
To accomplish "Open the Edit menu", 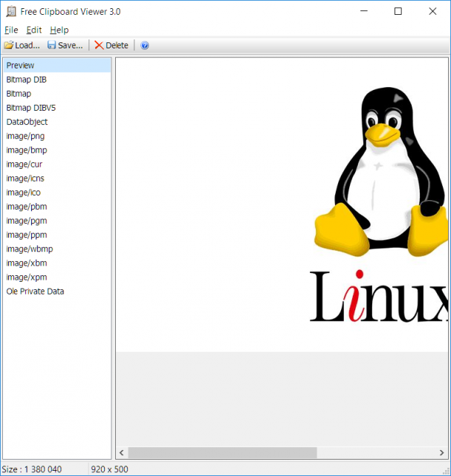I will pos(34,30).
